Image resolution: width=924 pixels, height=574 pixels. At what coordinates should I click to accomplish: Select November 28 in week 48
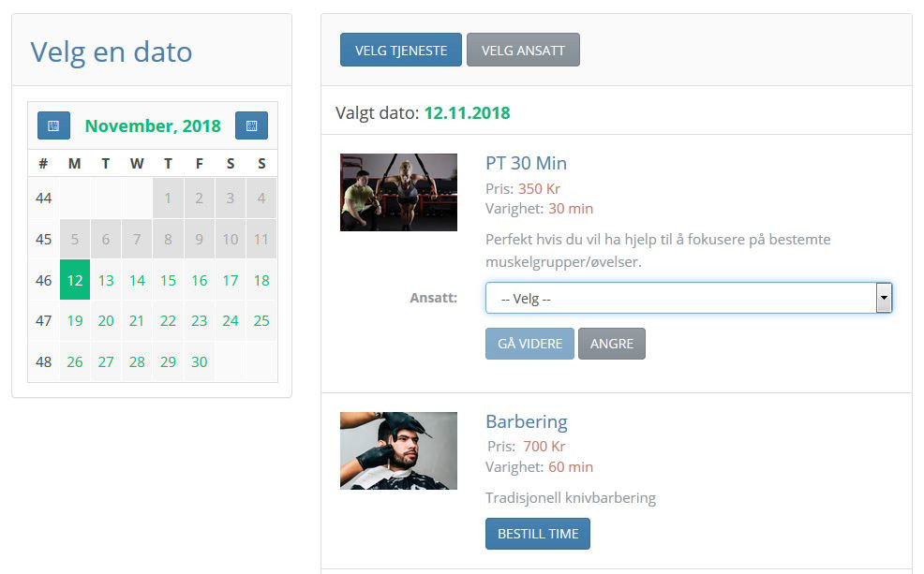pyautogui.click(x=137, y=361)
